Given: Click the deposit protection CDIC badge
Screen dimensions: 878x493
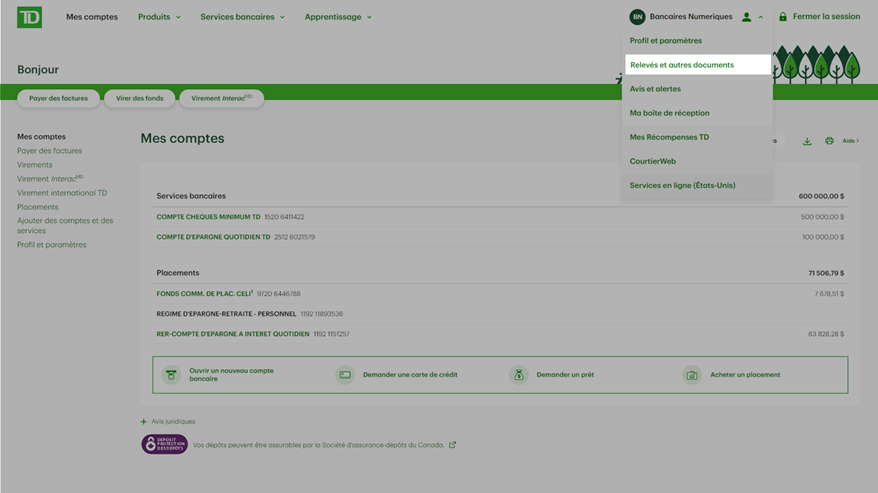Looking at the screenshot, I should [x=165, y=444].
